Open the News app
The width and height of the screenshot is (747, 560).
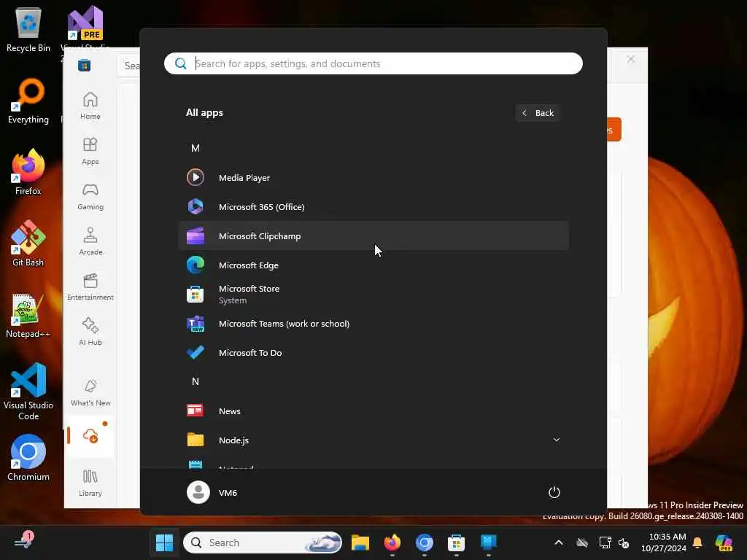(373, 411)
